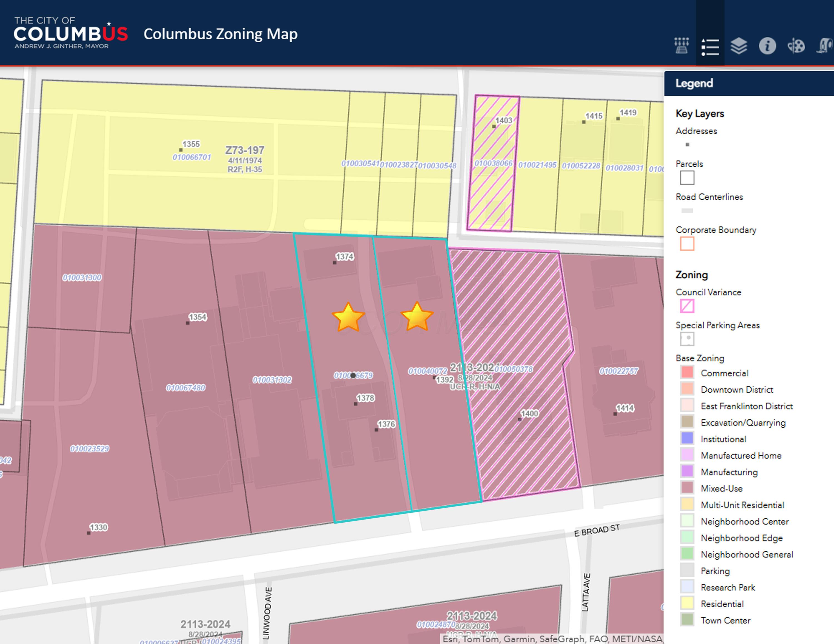The height and width of the screenshot is (644, 834).
Task: Click parcel ID 010031302 label
Action: [272, 380]
